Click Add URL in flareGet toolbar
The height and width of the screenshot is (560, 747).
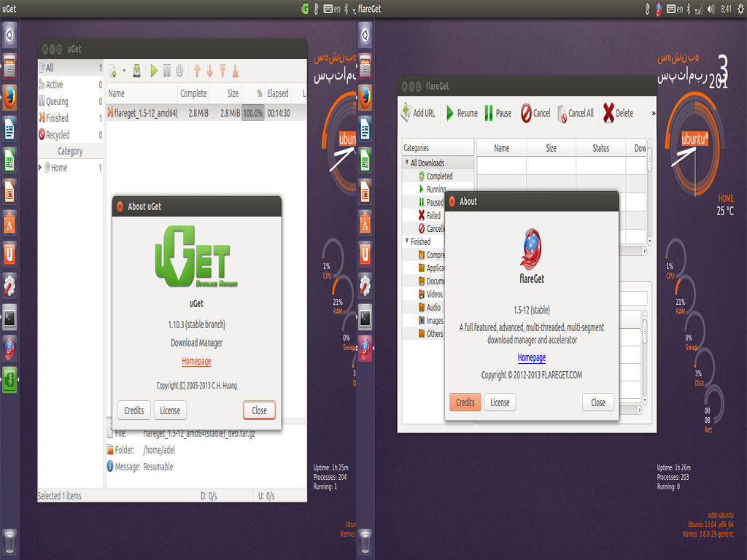[x=418, y=113]
